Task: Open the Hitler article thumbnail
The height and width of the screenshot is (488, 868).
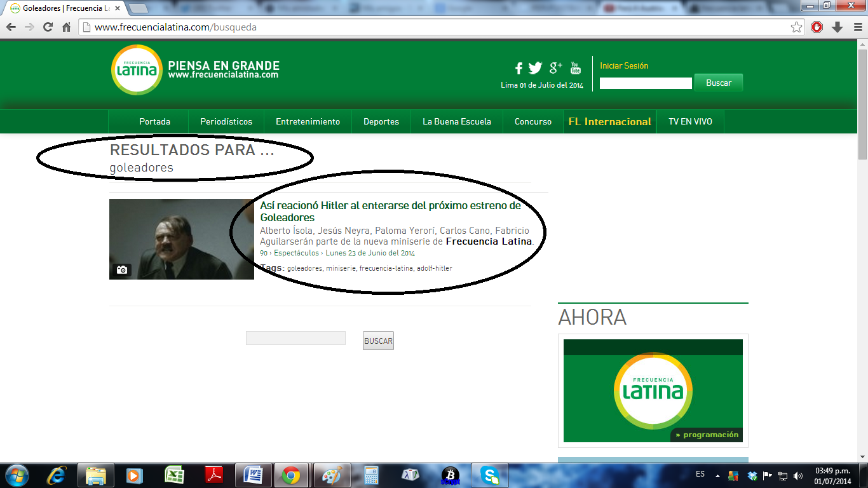Action: (x=182, y=239)
